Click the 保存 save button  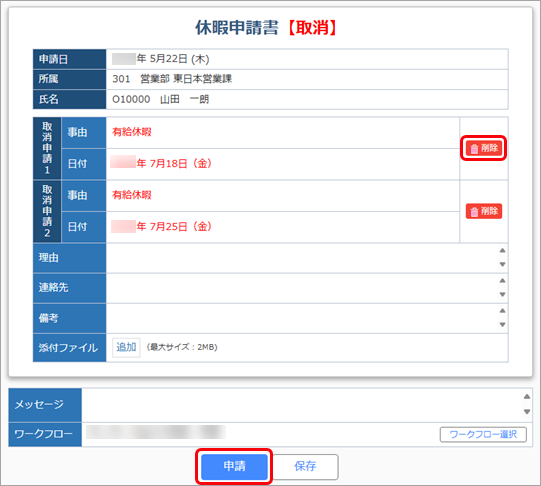pyautogui.click(x=305, y=466)
